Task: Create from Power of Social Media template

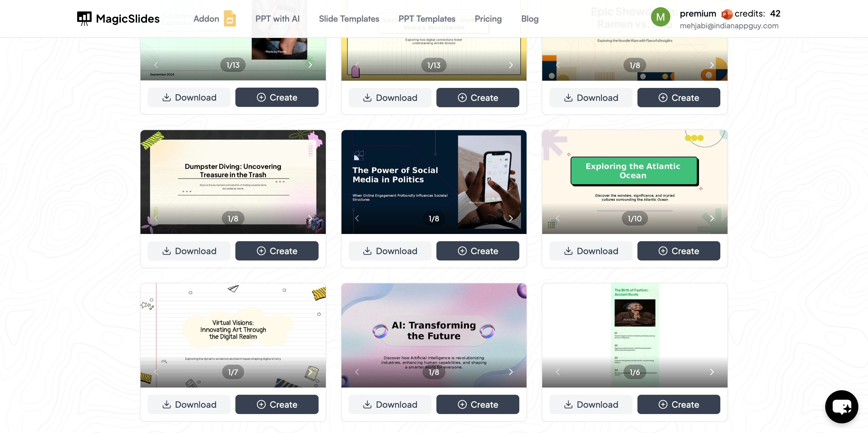Action: pos(477,251)
